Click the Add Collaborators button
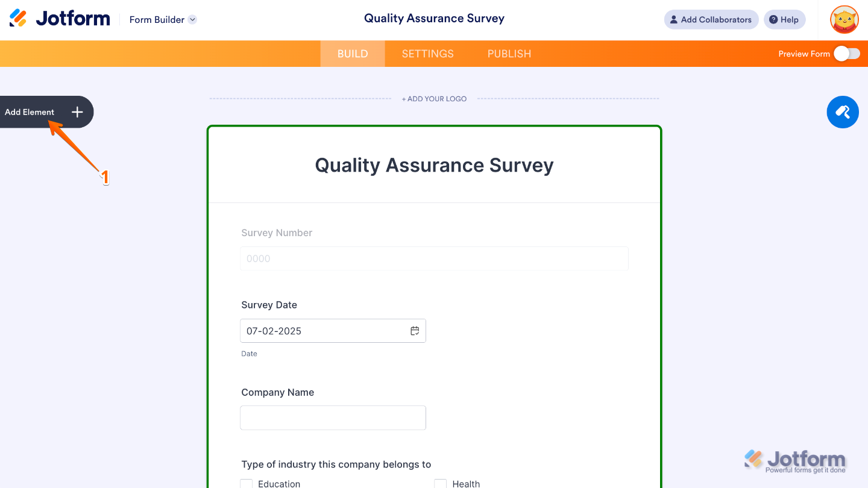Viewport: 868px width, 488px height. click(711, 19)
